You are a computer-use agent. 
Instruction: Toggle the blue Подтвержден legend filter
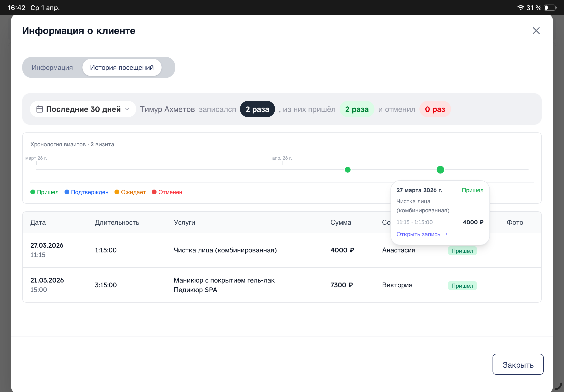point(87,192)
